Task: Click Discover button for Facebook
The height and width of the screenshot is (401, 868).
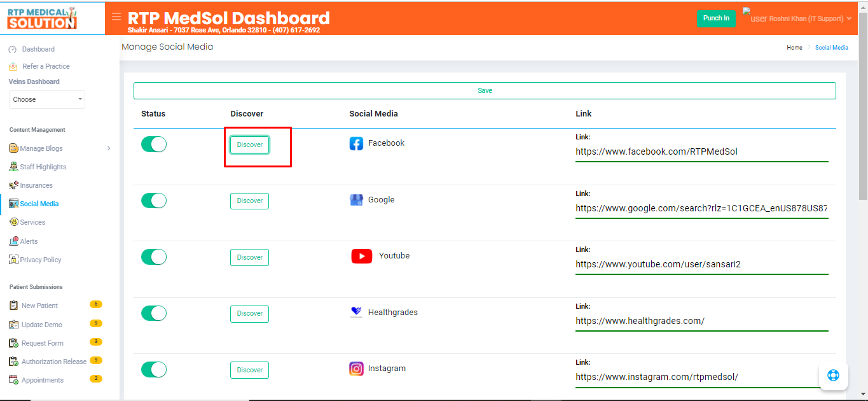Action: pos(249,144)
